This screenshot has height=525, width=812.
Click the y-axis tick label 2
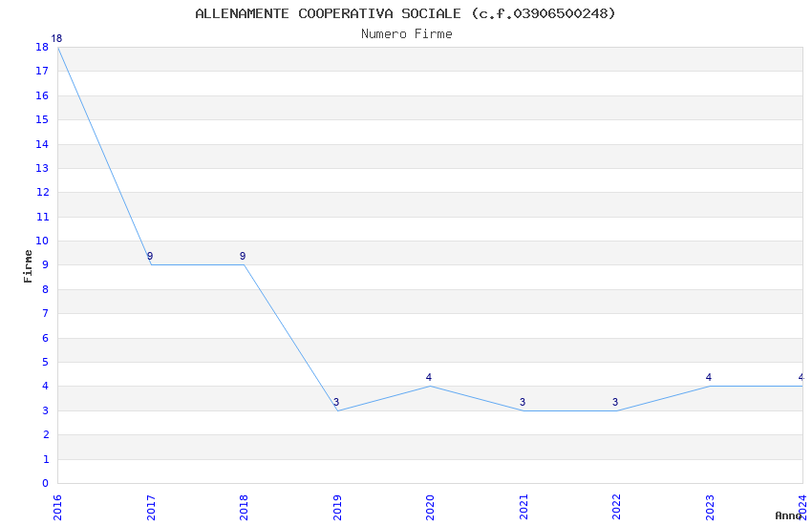(46, 434)
